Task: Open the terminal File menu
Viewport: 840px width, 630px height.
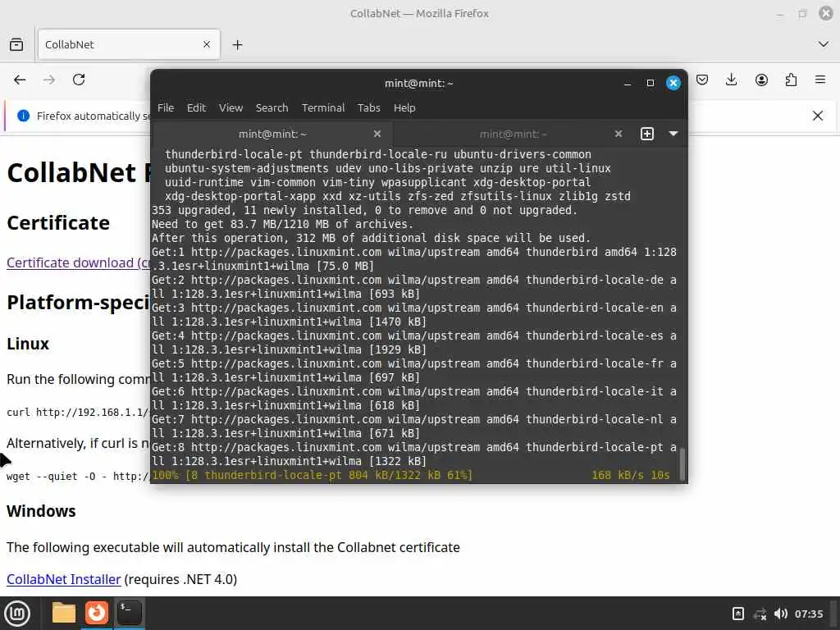Action: click(166, 107)
